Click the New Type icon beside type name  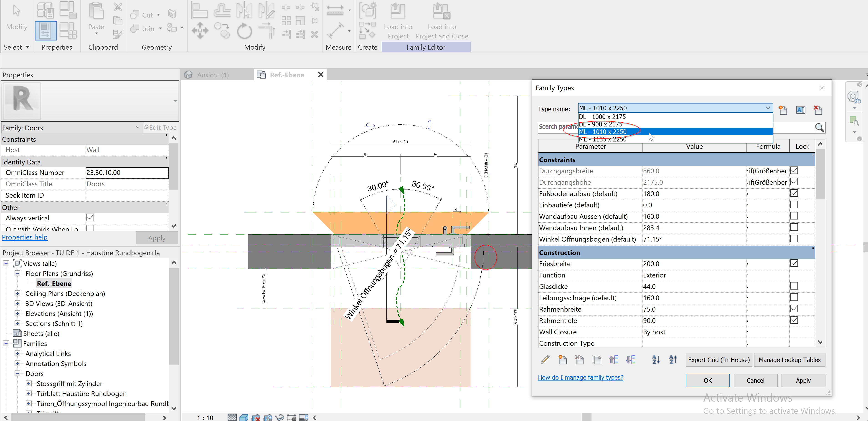(783, 110)
